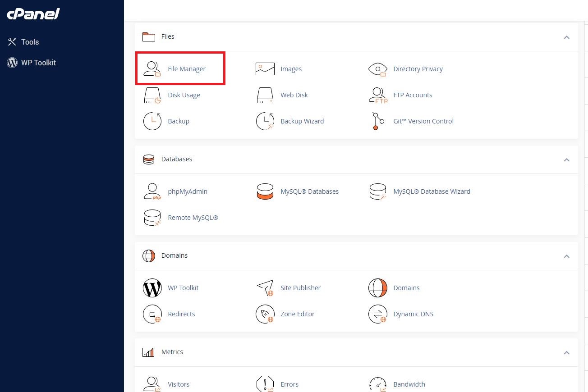Click the cPanel logo

(33, 14)
